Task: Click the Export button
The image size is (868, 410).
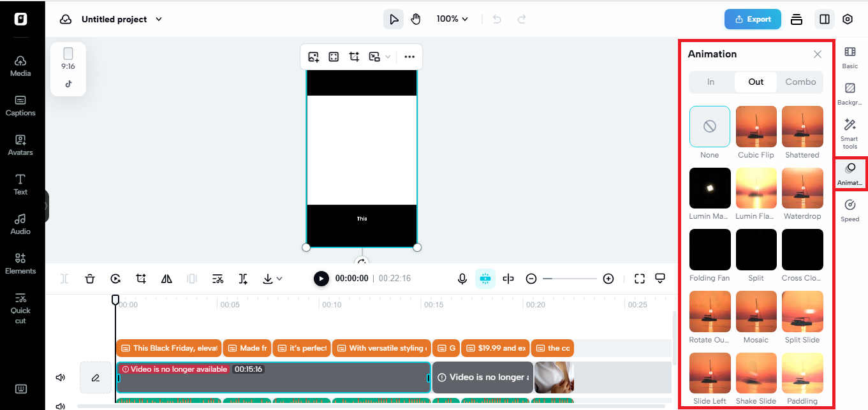Action: pyautogui.click(x=753, y=19)
